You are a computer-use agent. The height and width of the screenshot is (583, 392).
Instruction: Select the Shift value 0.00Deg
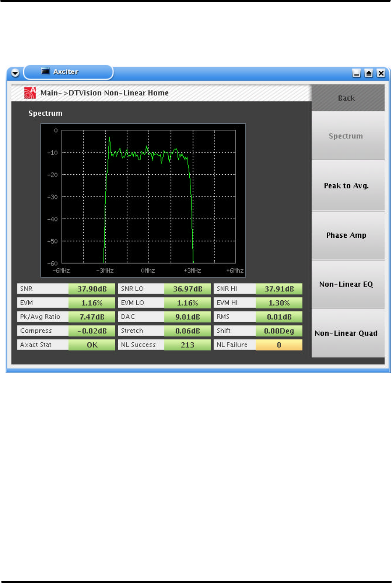[279, 331]
